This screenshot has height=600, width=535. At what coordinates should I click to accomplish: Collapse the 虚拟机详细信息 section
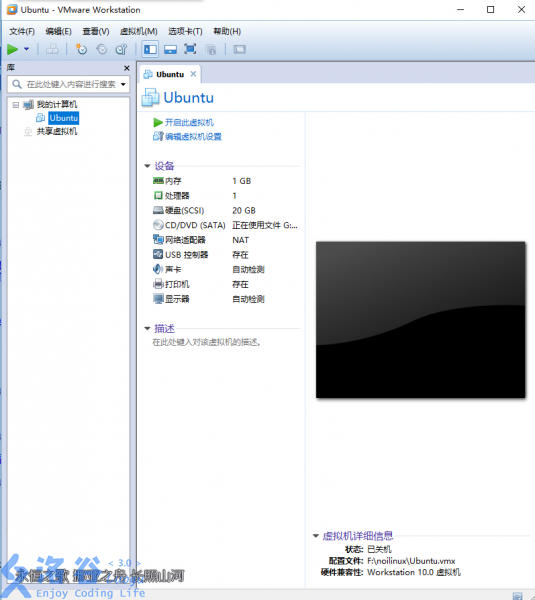tap(316, 536)
